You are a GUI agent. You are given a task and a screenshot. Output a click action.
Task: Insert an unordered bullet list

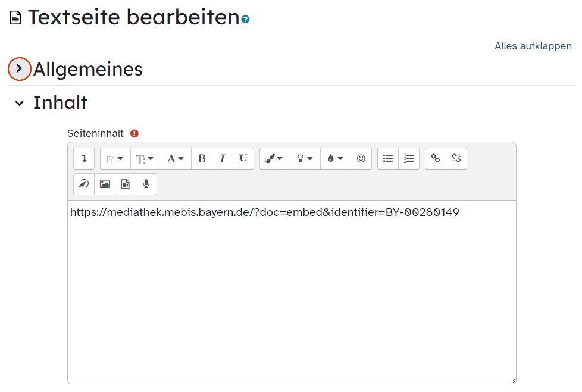[388, 159]
